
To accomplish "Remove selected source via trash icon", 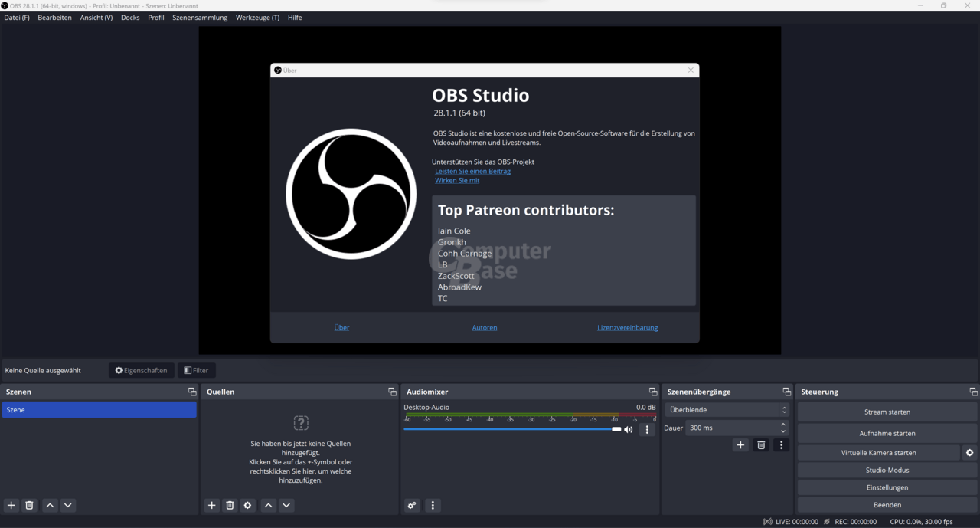I will (x=230, y=505).
